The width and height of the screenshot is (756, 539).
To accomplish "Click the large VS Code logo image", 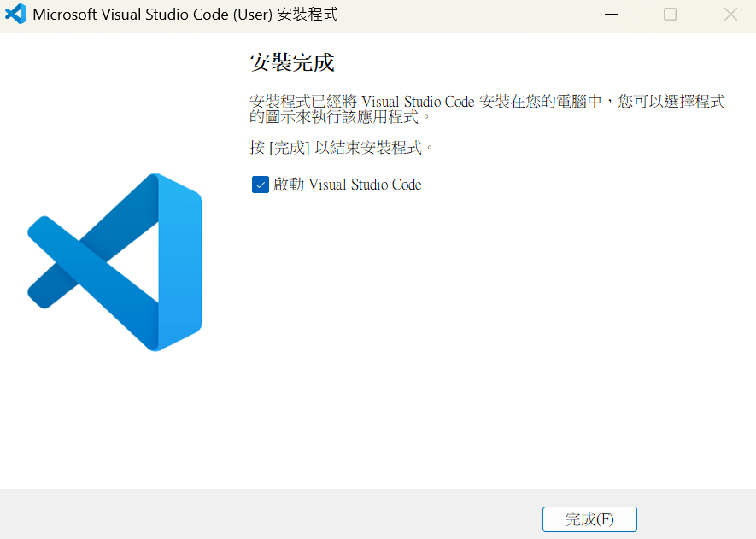I will [114, 262].
